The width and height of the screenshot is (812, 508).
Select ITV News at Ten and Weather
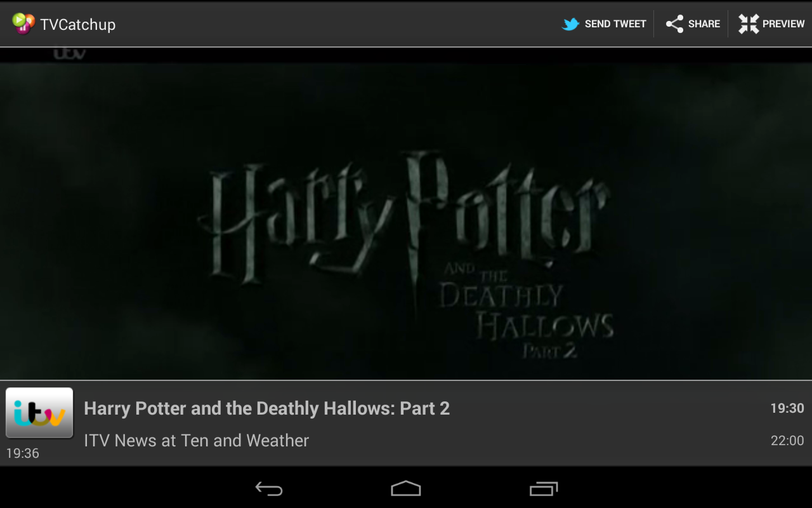(196, 441)
